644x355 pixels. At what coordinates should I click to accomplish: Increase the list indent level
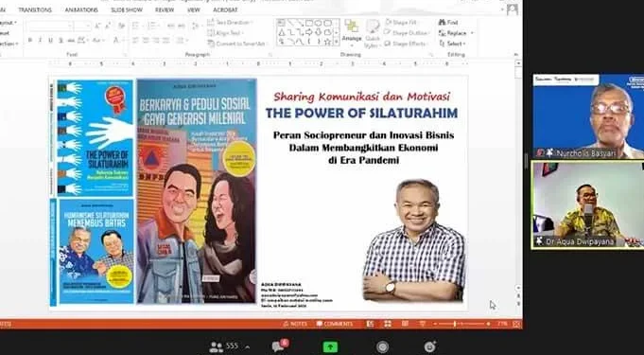coord(182,26)
